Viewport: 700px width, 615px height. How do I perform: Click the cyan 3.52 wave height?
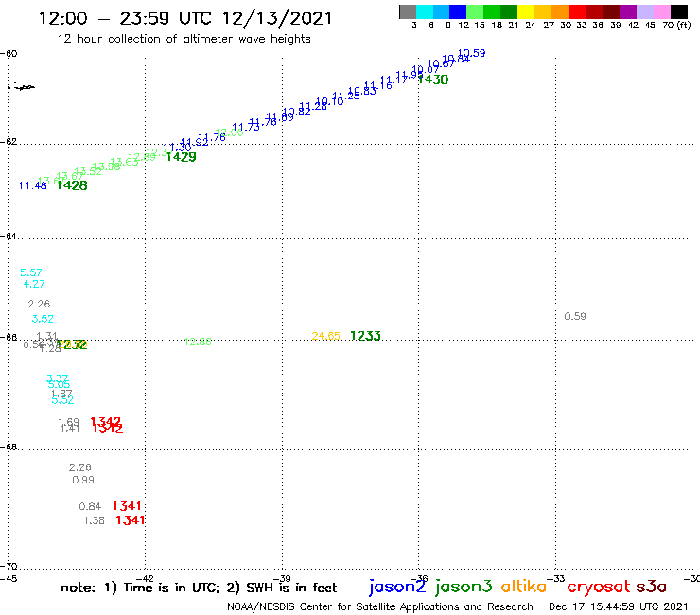43,319
